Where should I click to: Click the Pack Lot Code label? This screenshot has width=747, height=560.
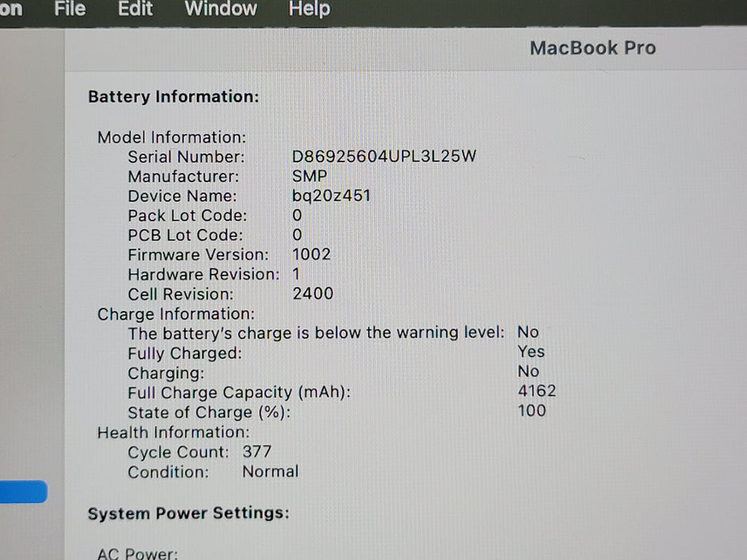pos(187,216)
